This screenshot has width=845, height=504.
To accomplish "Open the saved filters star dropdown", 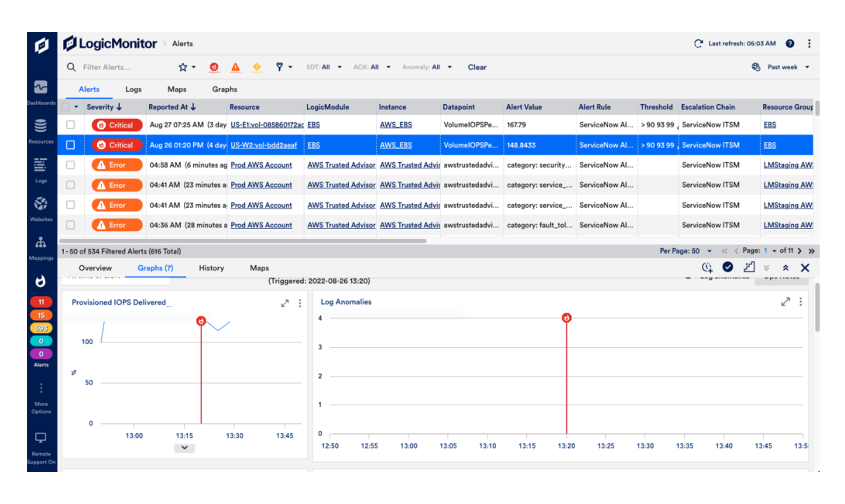I will tap(187, 67).
